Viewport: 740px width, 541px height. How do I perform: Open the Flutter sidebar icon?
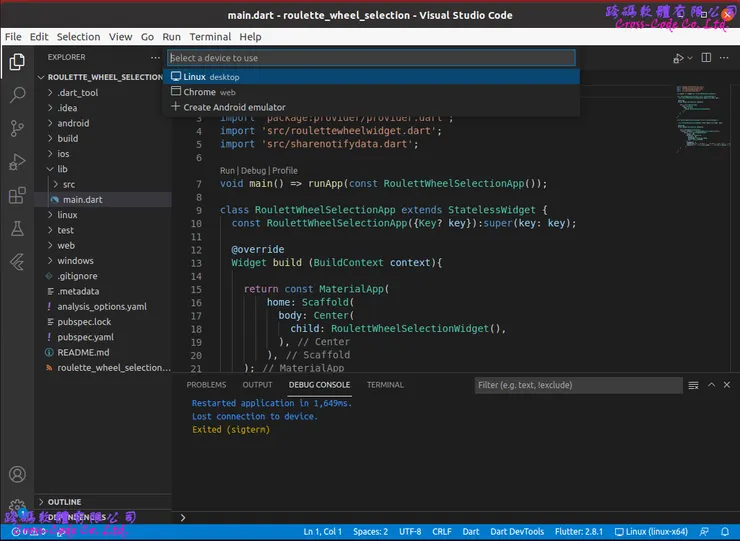point(17,262)
